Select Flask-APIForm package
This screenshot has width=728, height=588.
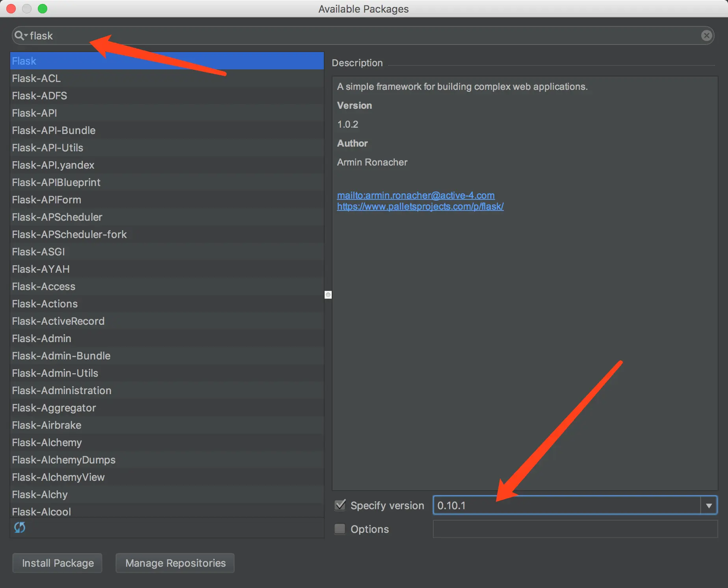click(167, 200)
